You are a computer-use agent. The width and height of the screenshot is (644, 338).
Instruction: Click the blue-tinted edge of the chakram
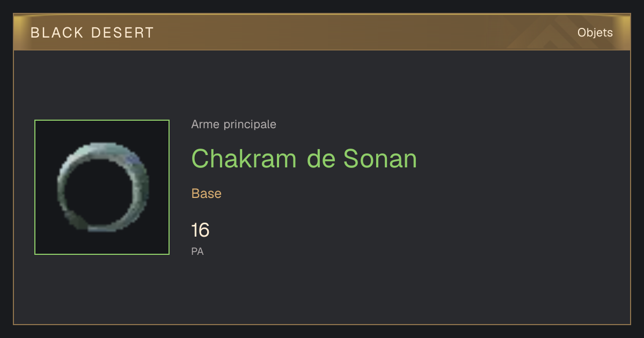134,158
